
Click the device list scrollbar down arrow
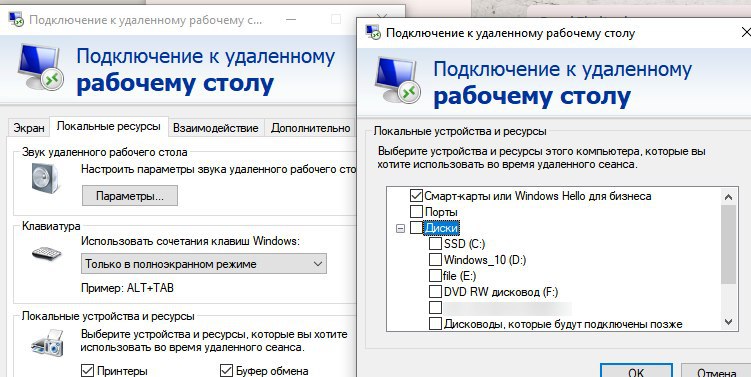pos(728,322)
